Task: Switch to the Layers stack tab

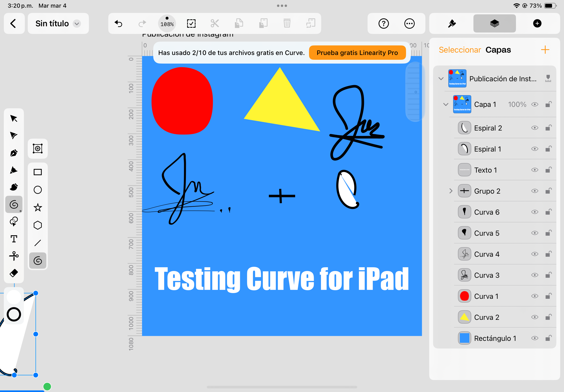Action: [494, 24]
